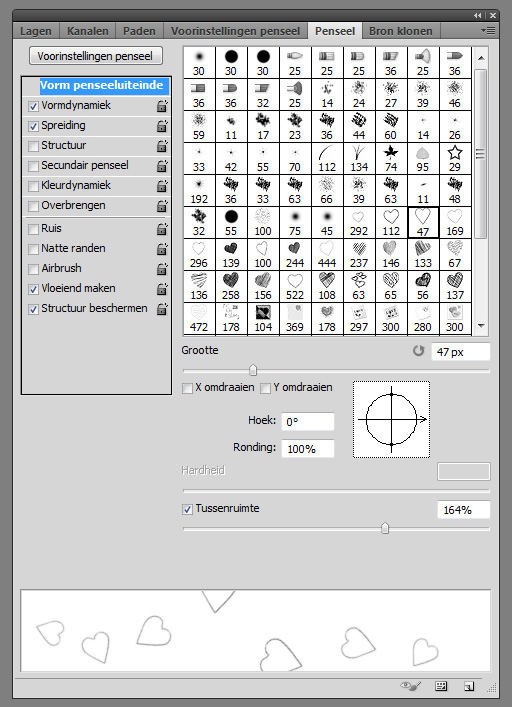
Task: Collapse the panel with double arrows
Action: pyautogui.click(x=478, y=15)
